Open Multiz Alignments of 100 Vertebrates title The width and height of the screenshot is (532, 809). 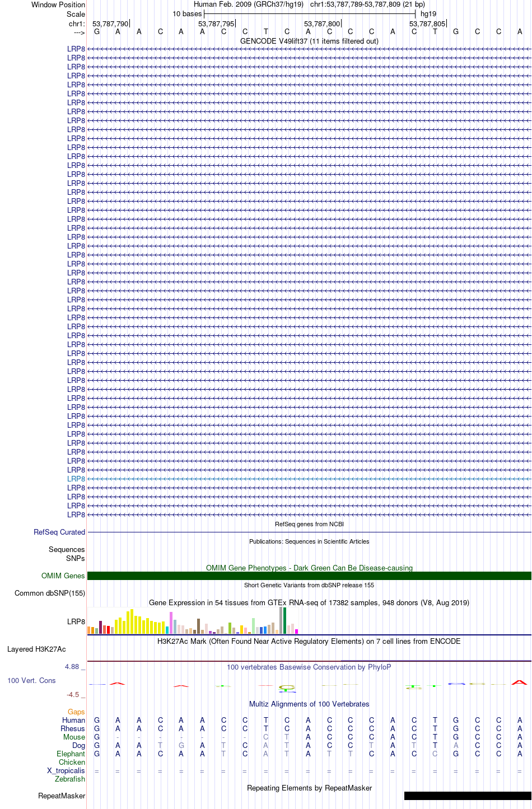[x=309, y=704]
